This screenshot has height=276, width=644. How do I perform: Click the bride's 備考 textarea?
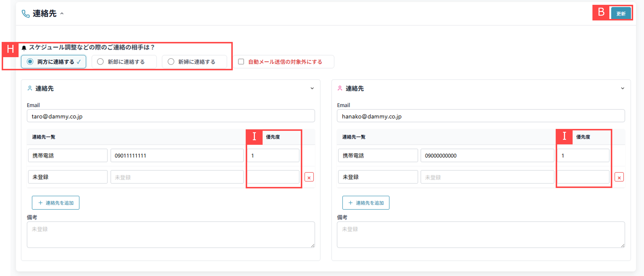pyautogui.click(x=481, y=234)
